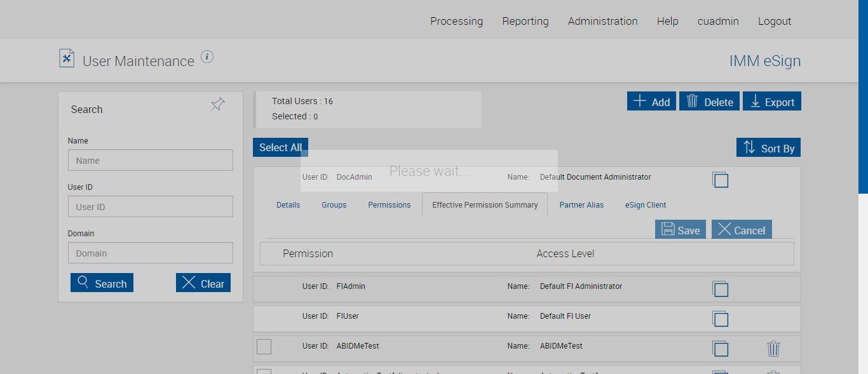The height and width of the screenshot is (374, 868).
Task: Click the trash icon for ABIDMeTest user
Action: (x=773, y=349)
